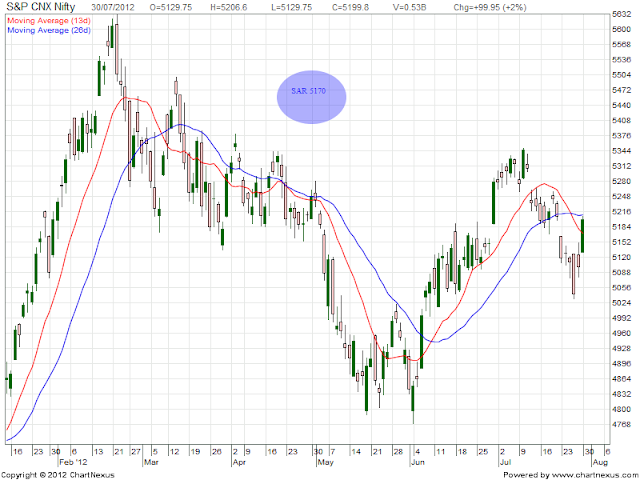Click the 5408 price axis label
The width and height of the screenshot is (640, 480).
click(622, 120)
